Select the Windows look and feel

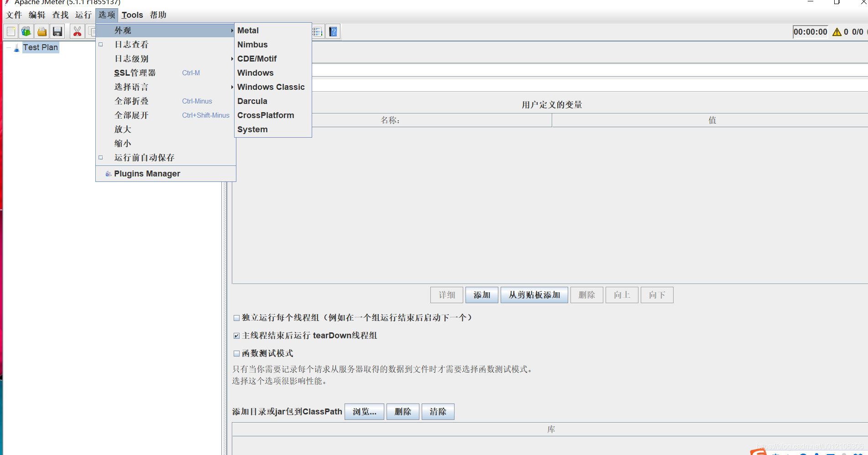coord(273,73)
